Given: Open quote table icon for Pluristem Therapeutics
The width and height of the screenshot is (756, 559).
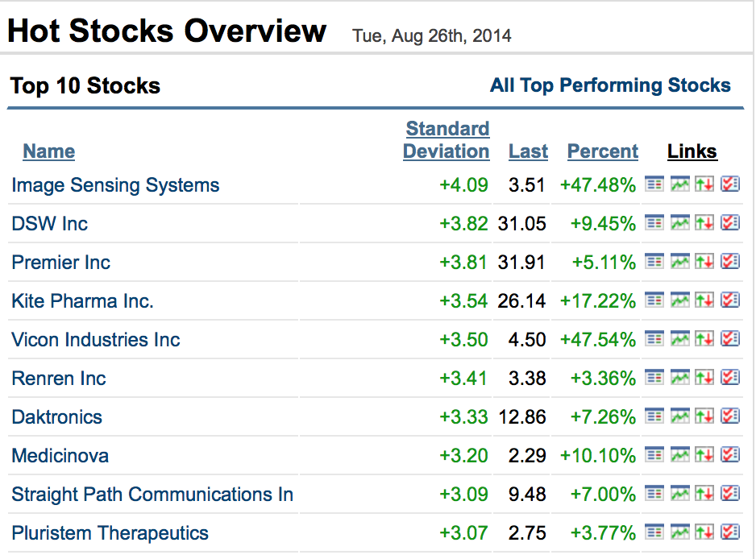Looking at the screenshot, I should click(x=654, y=532).
